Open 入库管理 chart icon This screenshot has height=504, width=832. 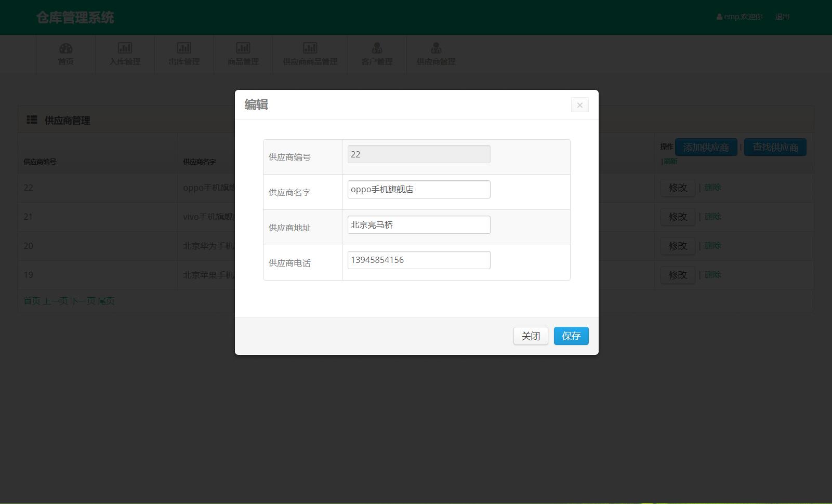pos(125,48)
